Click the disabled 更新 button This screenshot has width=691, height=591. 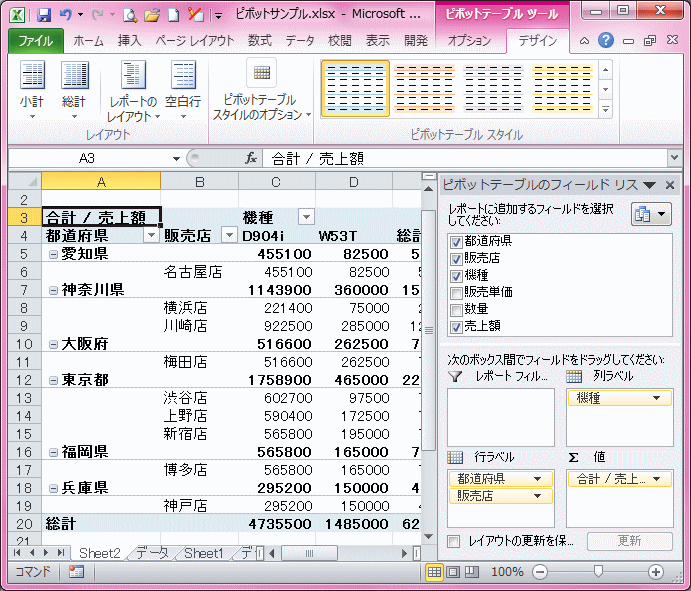(x=630, y=541)
